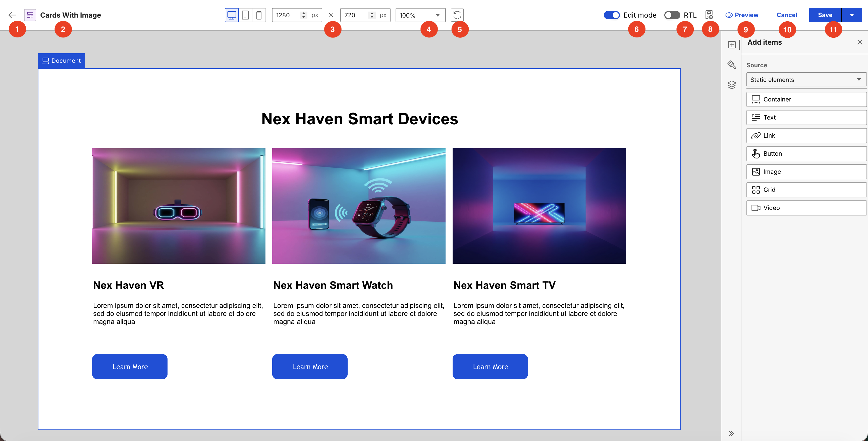This screenshot has height=441, width=868.
Task: Add a Button element
Action: pyautogui.click(x=806, y=154)
